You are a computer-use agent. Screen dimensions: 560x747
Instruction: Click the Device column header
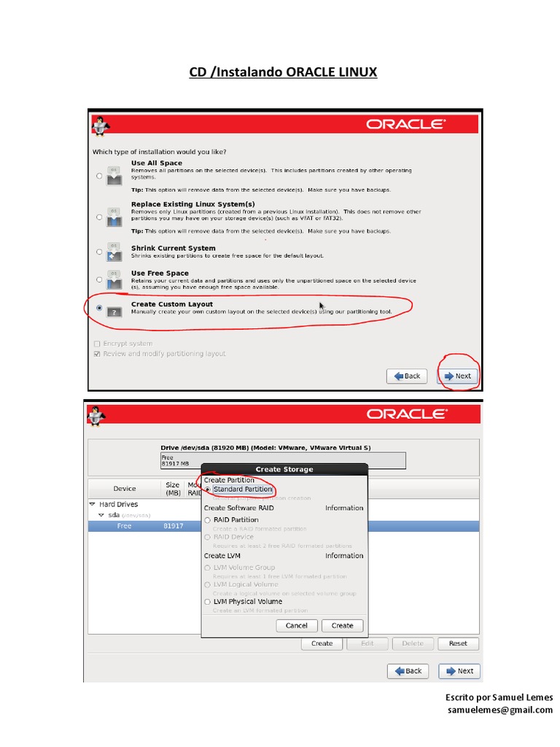[x=125, y=489]
